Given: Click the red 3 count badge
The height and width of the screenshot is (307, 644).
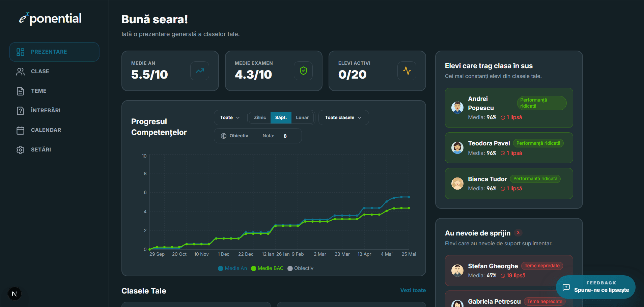Looking at the screenshot, I should [x=518, y=233].
